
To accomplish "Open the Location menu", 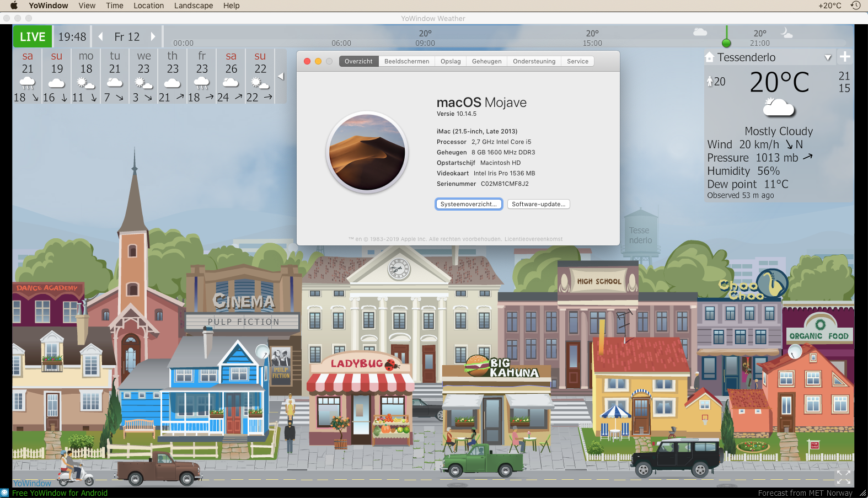I will (149, 6).
